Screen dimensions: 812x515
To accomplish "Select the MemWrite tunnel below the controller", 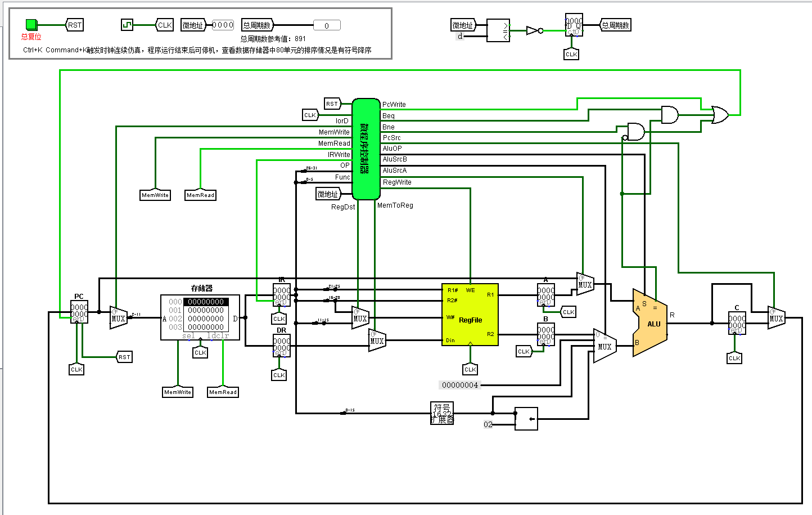I will tap(155, 195).
